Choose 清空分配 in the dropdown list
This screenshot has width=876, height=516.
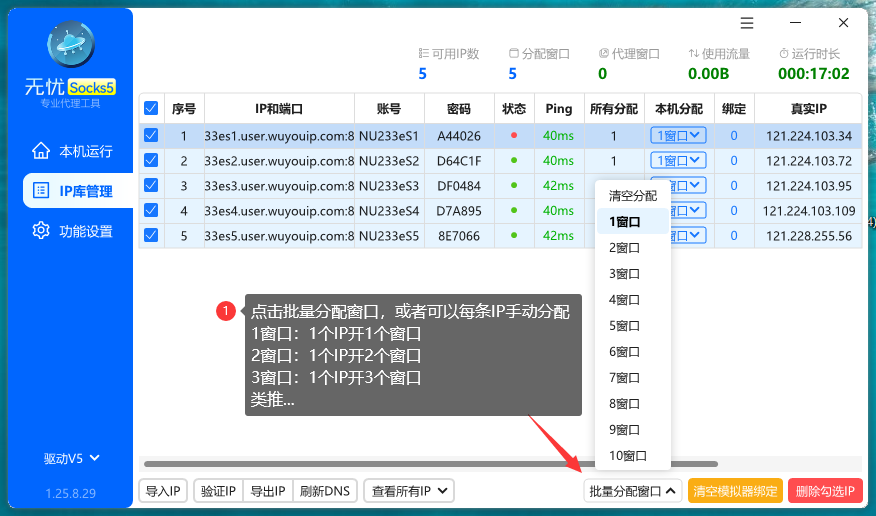tap(632, 196)
